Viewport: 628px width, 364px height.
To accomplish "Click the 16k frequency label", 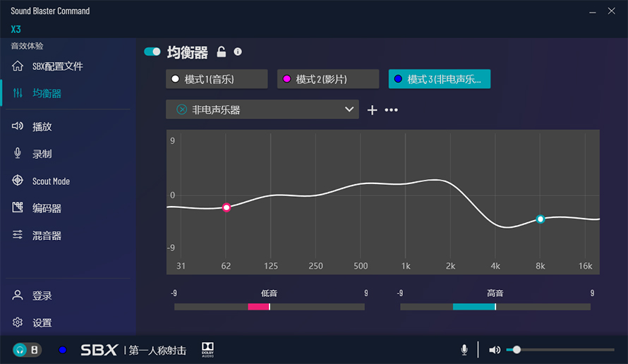I will coord(585,266).
